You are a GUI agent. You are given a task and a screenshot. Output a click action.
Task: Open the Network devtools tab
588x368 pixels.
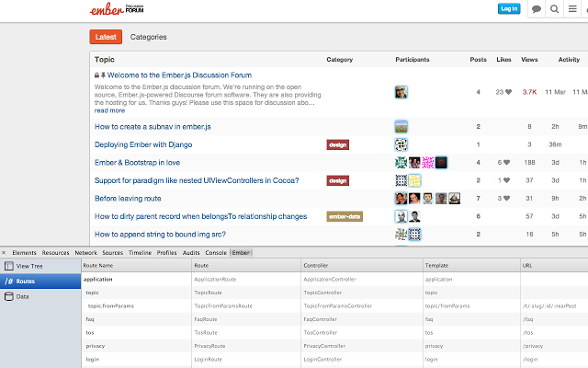coord(85,253)
